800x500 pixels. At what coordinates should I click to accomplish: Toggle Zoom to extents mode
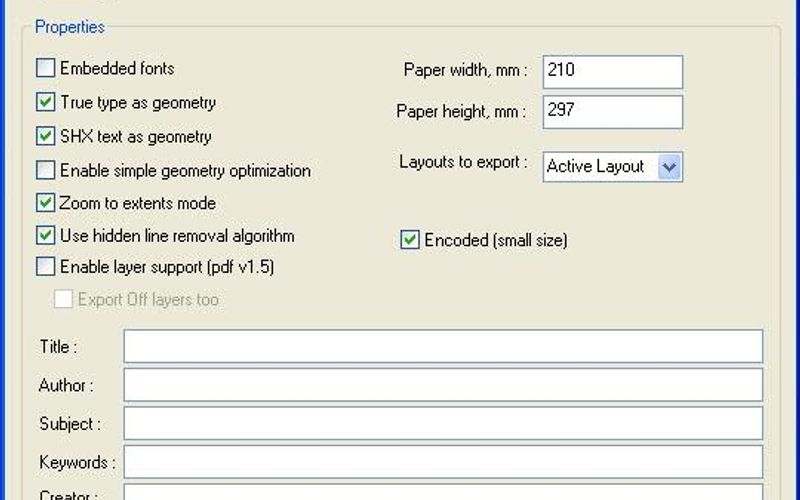click(x=45, y=203)
